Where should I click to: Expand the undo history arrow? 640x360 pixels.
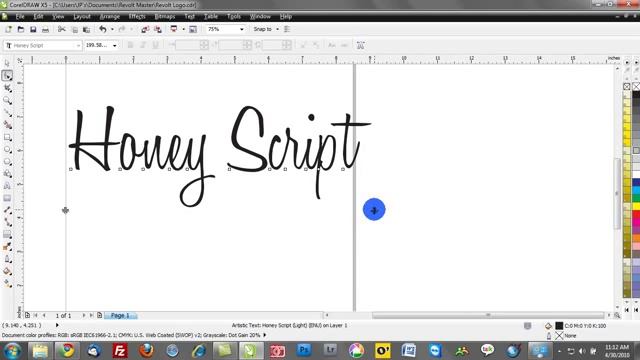click(112, 29)
